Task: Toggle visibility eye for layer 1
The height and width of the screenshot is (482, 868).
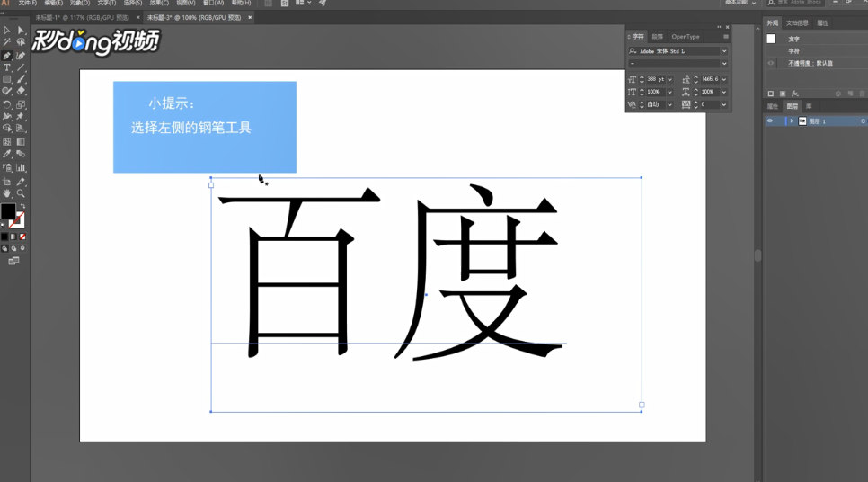Action: pos(770,120)
